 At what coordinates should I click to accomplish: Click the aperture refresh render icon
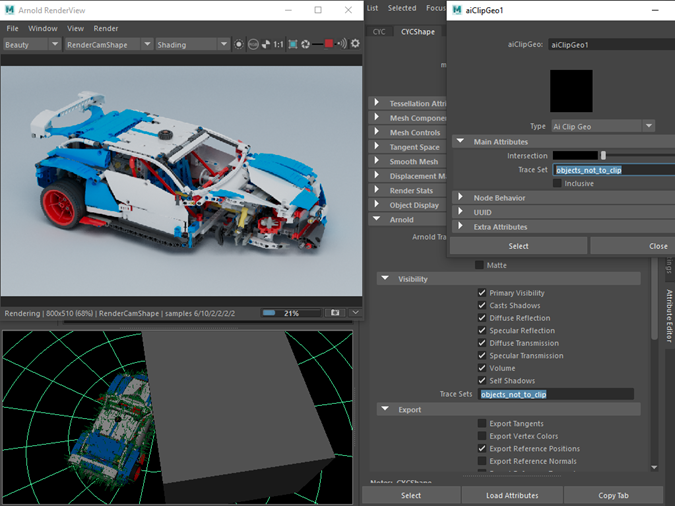pyautogui.click(x=305, y=44)
